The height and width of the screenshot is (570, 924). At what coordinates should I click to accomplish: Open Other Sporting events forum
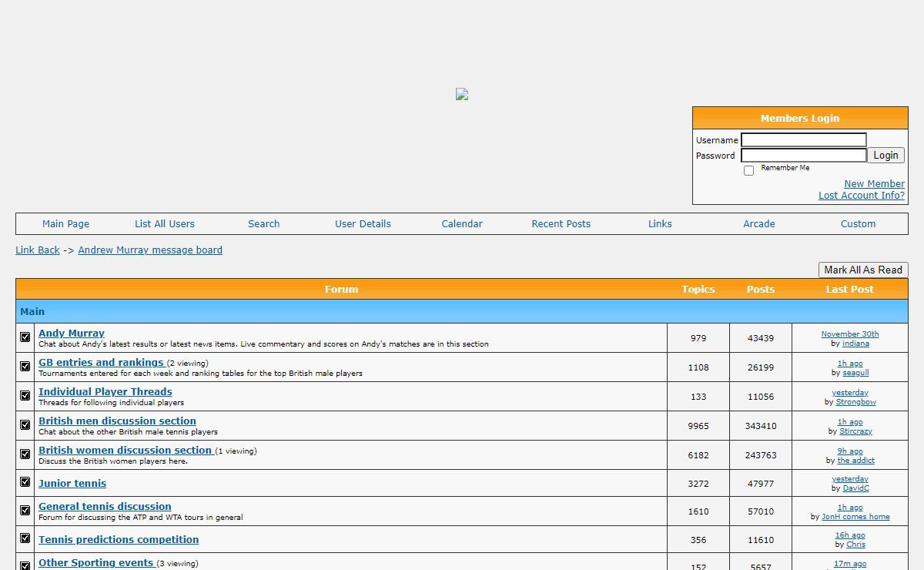coord(96,562)
